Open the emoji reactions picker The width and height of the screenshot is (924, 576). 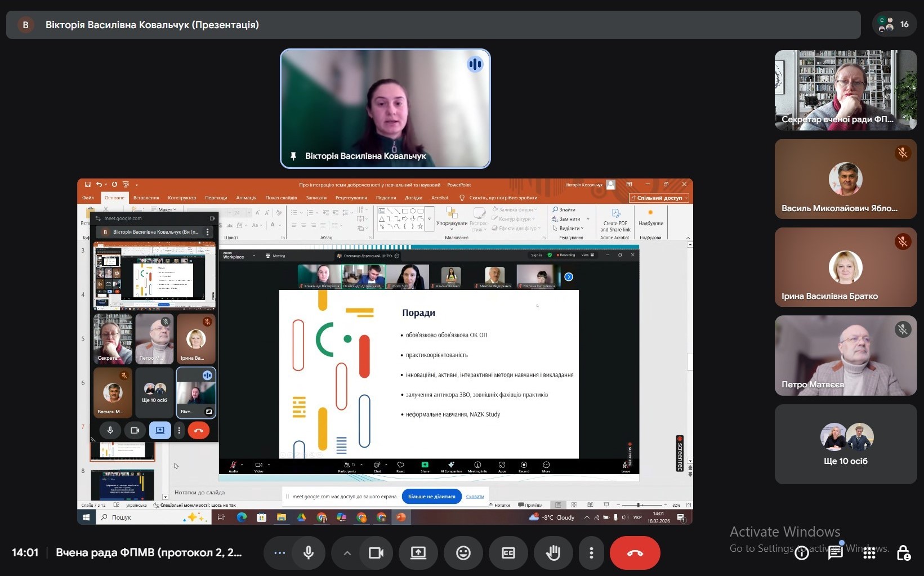[463, 553]
